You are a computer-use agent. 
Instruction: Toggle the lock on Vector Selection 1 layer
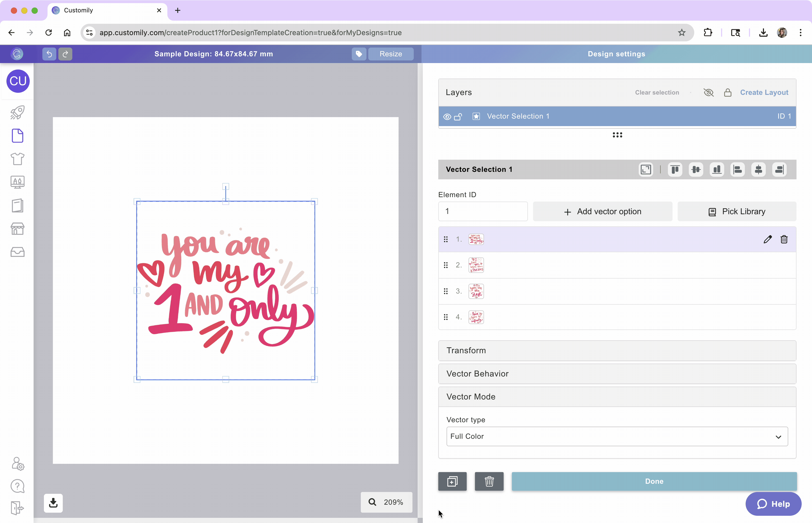(x=458, y=117)
